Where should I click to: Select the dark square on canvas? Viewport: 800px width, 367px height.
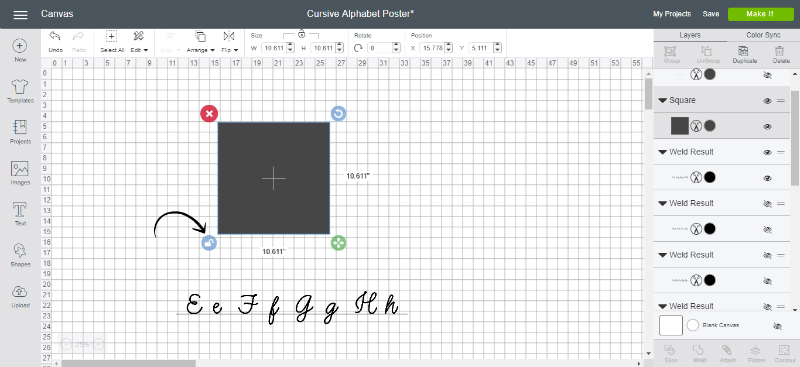point(273,178)
